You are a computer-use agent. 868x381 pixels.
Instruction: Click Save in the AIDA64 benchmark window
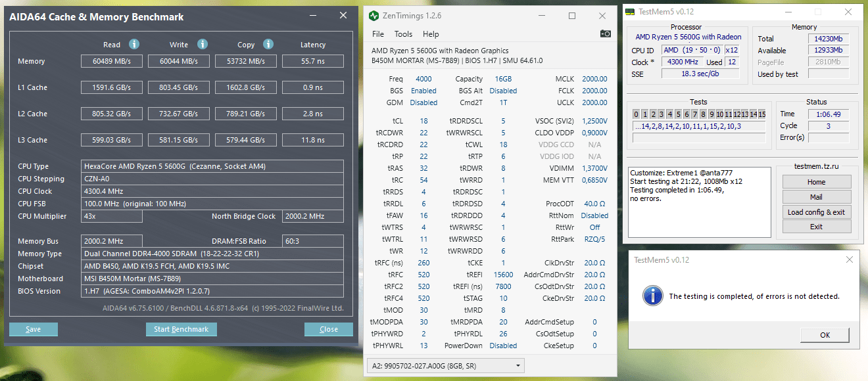34,329
